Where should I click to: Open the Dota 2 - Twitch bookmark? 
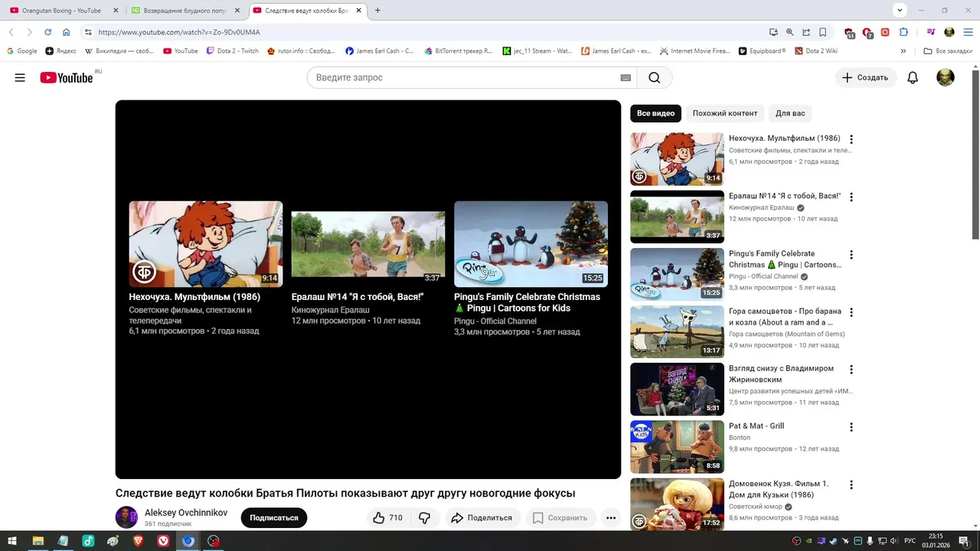(233, 51)
